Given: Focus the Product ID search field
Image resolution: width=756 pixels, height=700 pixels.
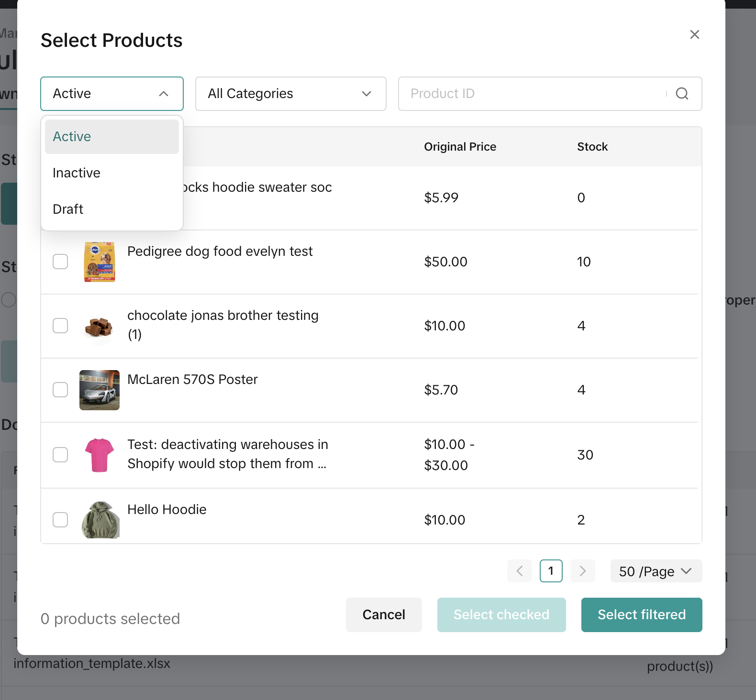Looking at the screenshot, I should coord(531,94).
